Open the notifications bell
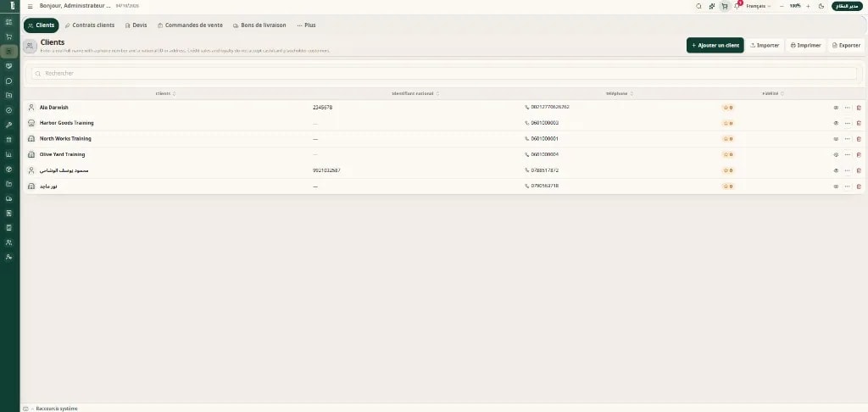 point(737,6)
